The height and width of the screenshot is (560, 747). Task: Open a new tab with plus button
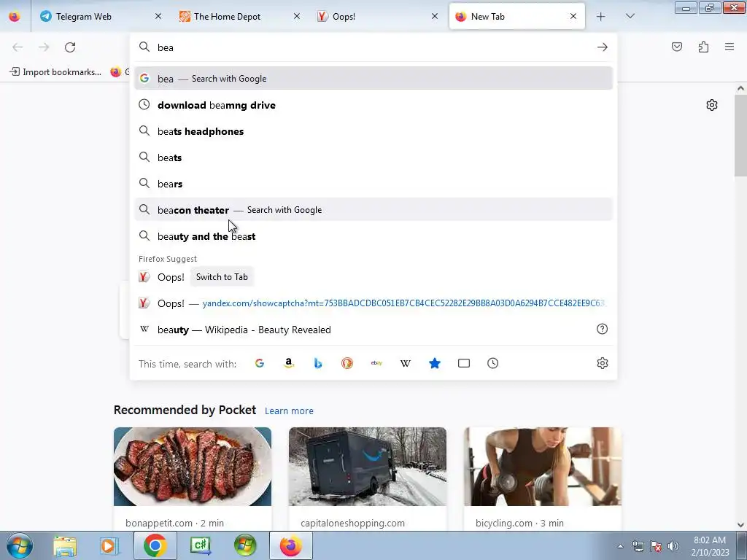(601, 17)
